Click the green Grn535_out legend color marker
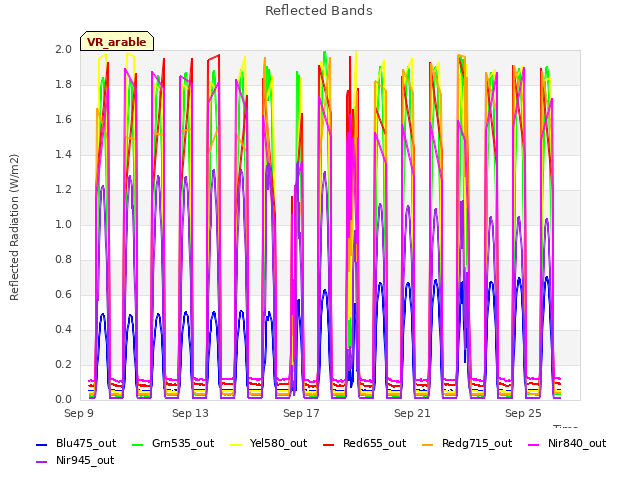640x480 pixels. click(138, 444)
